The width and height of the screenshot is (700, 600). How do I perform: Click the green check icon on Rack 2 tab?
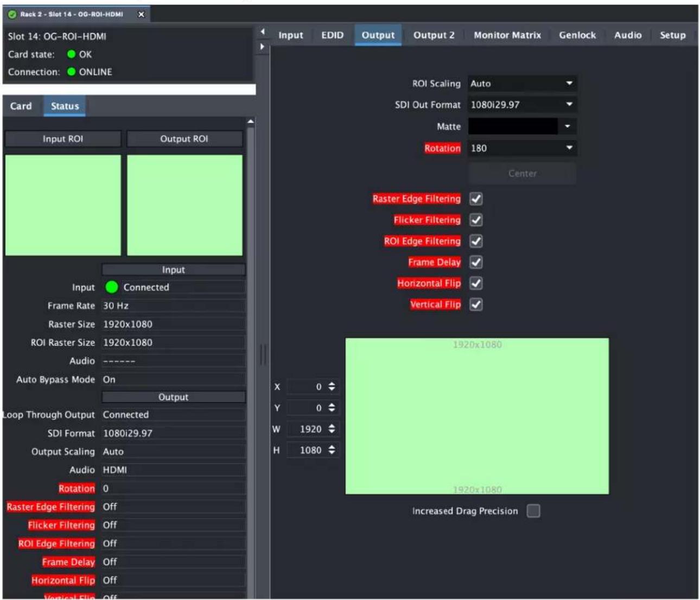point(12,15)
